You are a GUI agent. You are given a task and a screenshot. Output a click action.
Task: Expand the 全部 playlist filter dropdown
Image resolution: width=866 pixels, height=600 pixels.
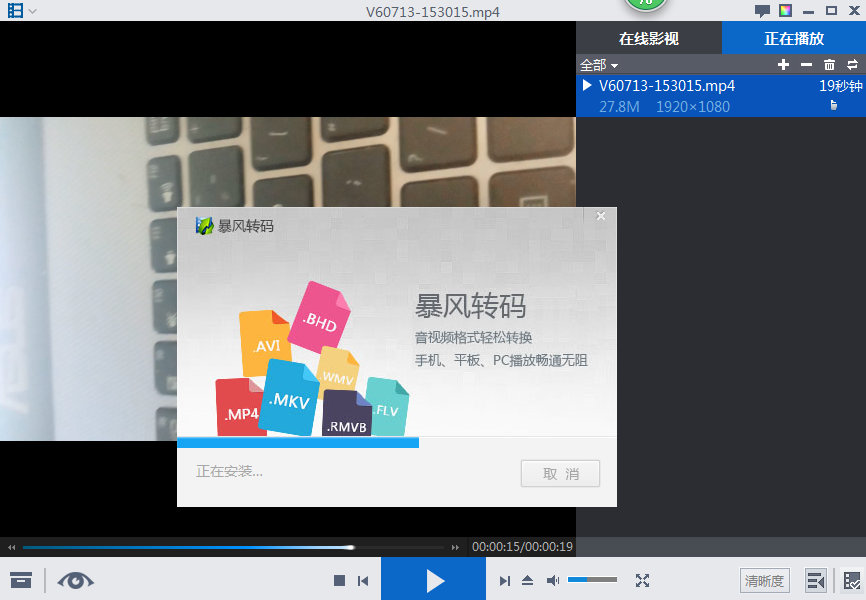tap(599, 65)
